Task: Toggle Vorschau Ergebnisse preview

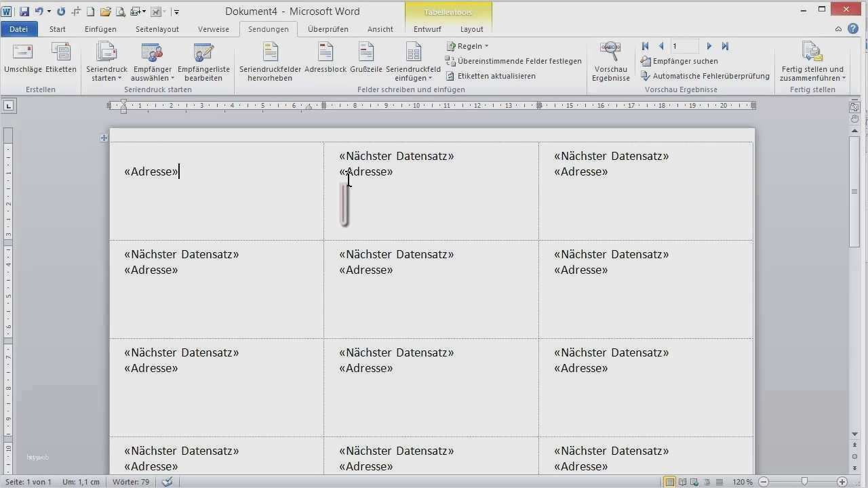Action: coord(611,62)
